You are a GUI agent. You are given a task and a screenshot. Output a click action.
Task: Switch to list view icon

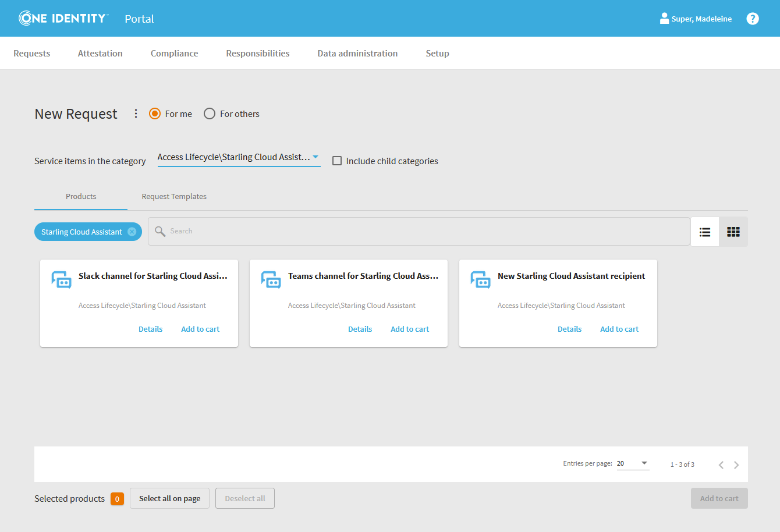[705, 232]
